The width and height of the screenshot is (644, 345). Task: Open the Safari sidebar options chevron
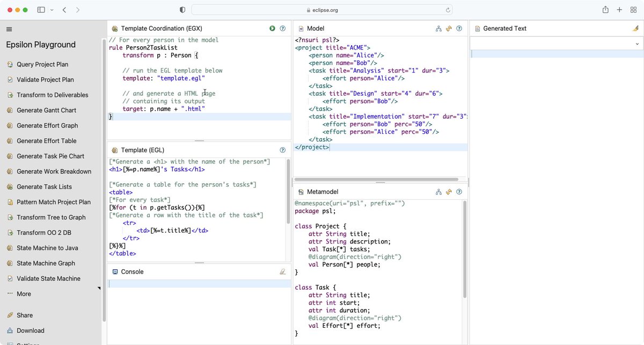(52, 10)
